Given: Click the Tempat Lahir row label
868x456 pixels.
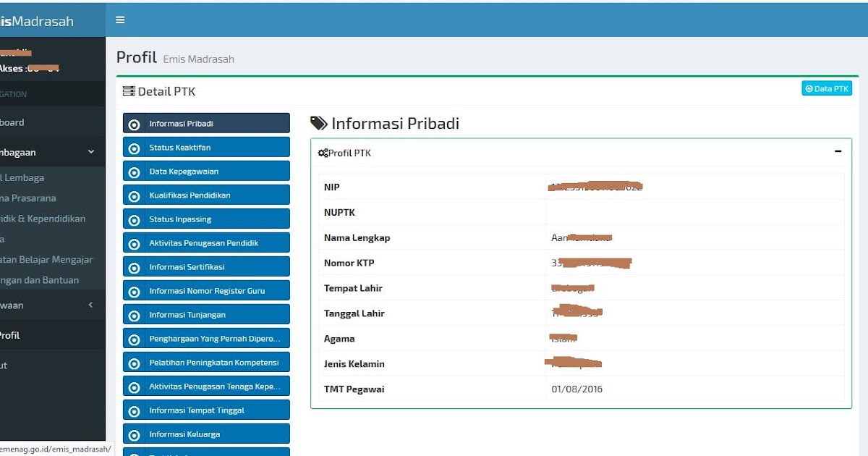Looking at the screenshot, I should click(353, 288).
